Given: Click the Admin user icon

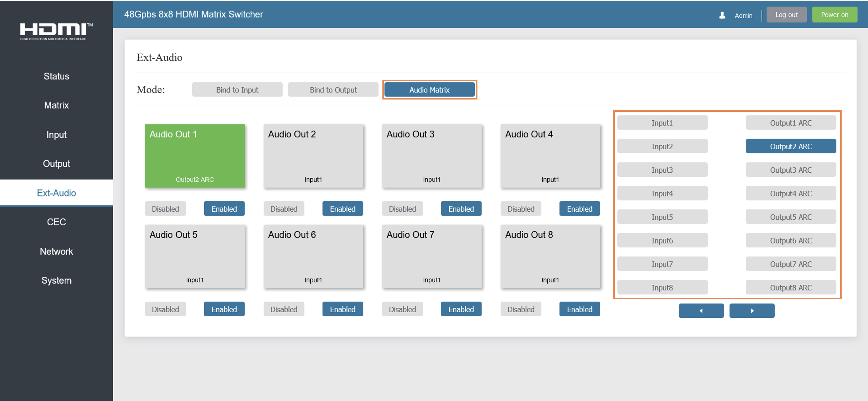Looking at the screenshot, I should tap(722, 15).
